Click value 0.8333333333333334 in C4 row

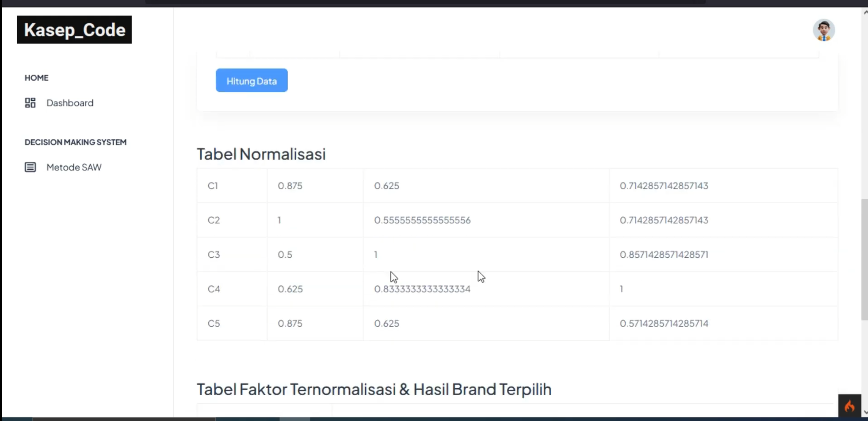pos(422,289)
